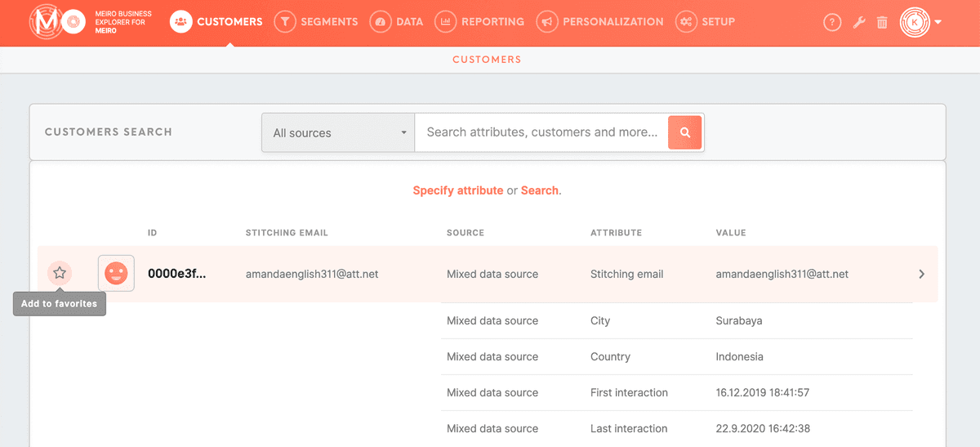This screenshot has height=447, width=980.
Task: Open the user account menu arrow
Action: (938, 22)
